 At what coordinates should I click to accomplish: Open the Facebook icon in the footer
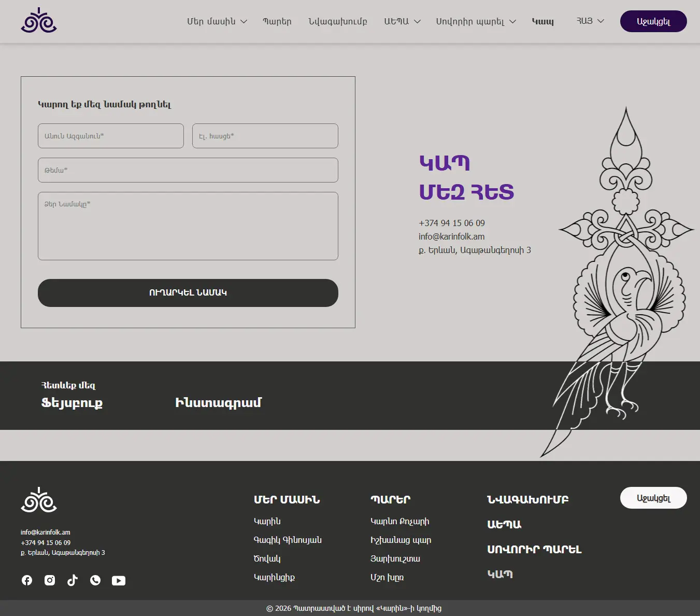(x=27, y=580)
